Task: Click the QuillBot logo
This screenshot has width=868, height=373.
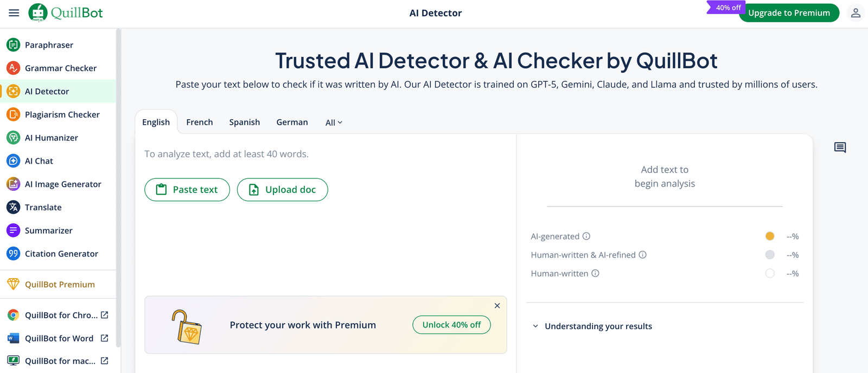Action: click(66, 12)
